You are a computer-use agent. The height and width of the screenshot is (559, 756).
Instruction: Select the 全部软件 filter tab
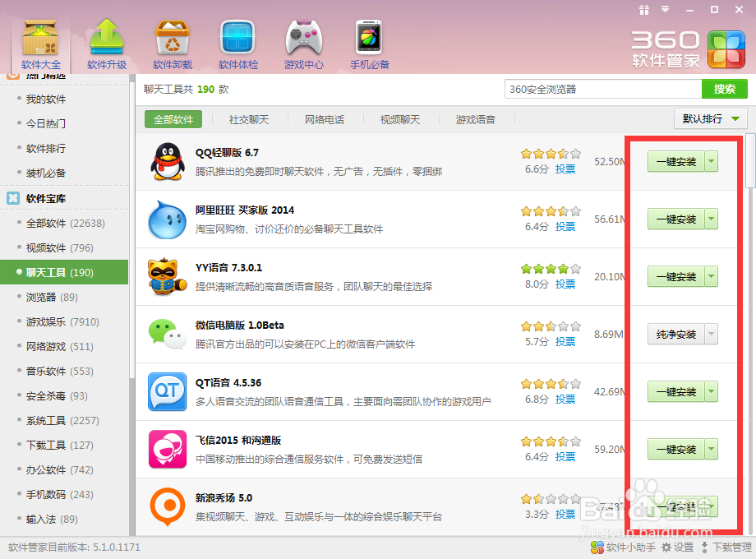(x=173, y=120)
